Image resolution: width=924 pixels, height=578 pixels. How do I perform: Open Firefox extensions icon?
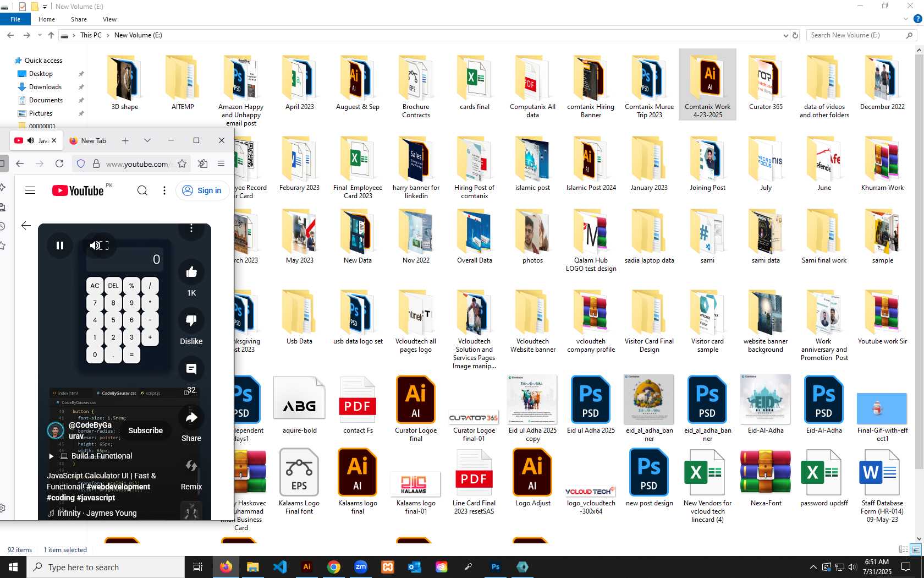[202, 163]
